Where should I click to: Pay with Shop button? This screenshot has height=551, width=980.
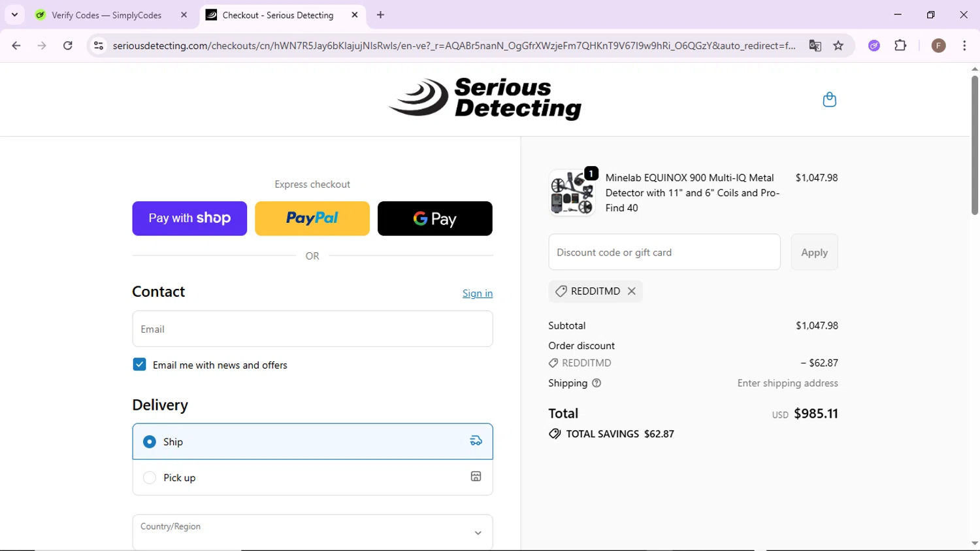[189, 218]
